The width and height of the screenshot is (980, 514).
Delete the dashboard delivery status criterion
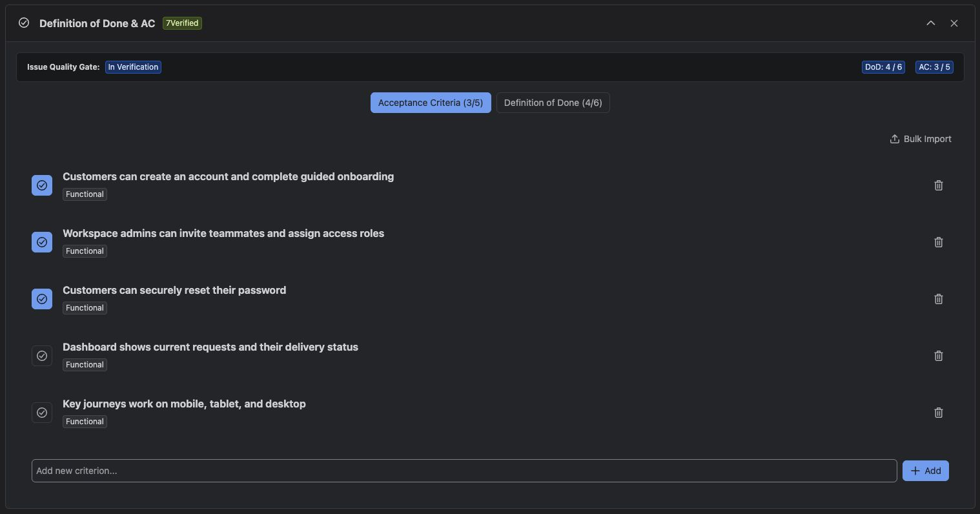coord(939,356)
